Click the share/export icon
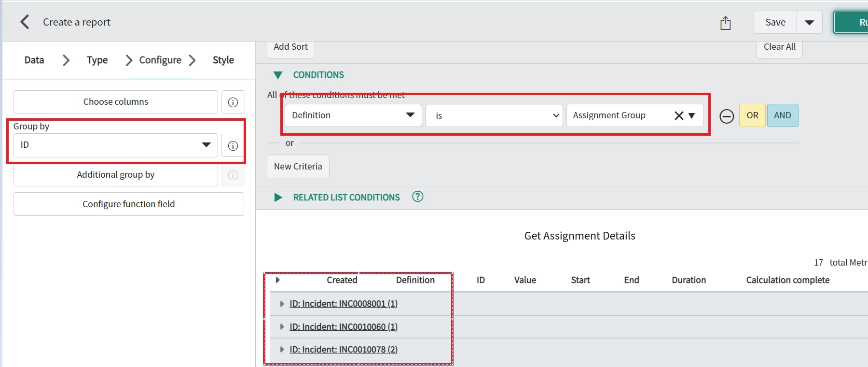The width and height of the screenshot is (868, 367). (726, 23)
